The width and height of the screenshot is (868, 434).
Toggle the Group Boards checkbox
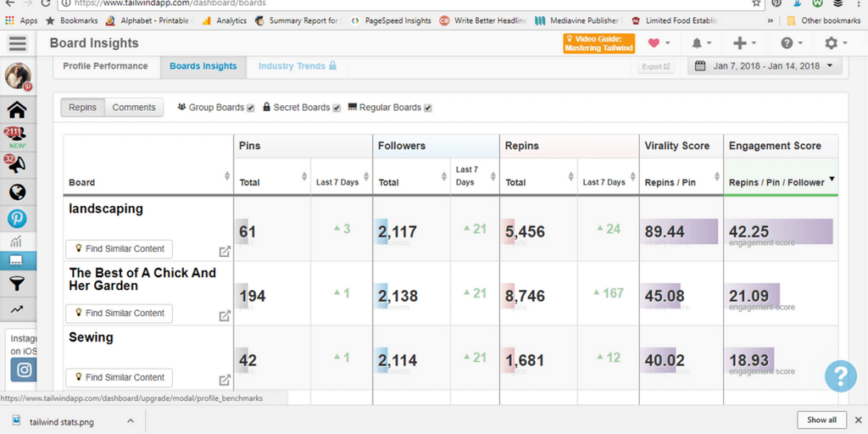(x=250, y=108)
